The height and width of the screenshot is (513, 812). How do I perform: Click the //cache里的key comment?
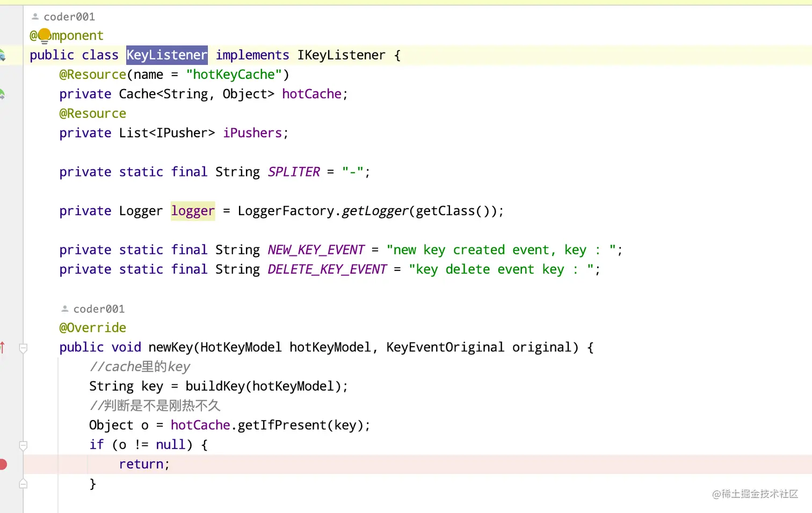pos(140,367)
